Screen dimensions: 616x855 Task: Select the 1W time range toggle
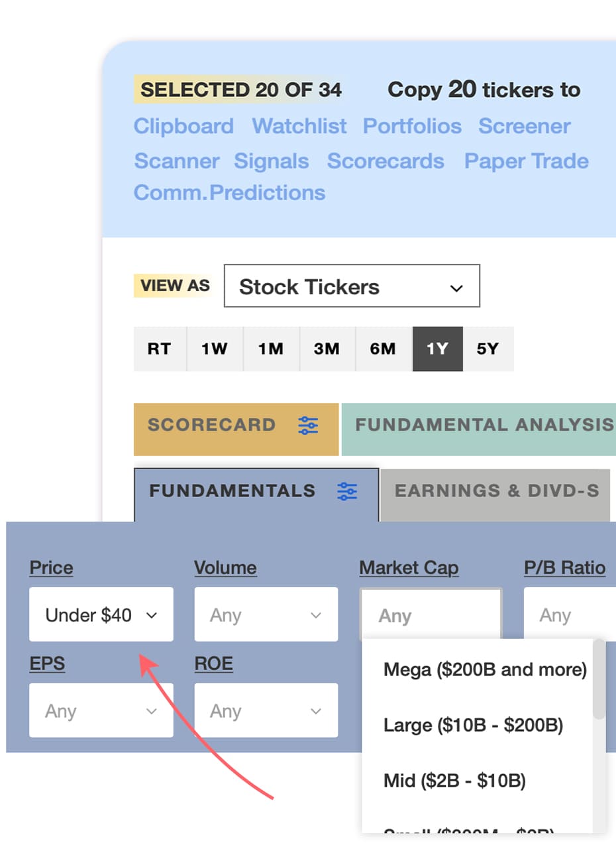tap(215, 349)
